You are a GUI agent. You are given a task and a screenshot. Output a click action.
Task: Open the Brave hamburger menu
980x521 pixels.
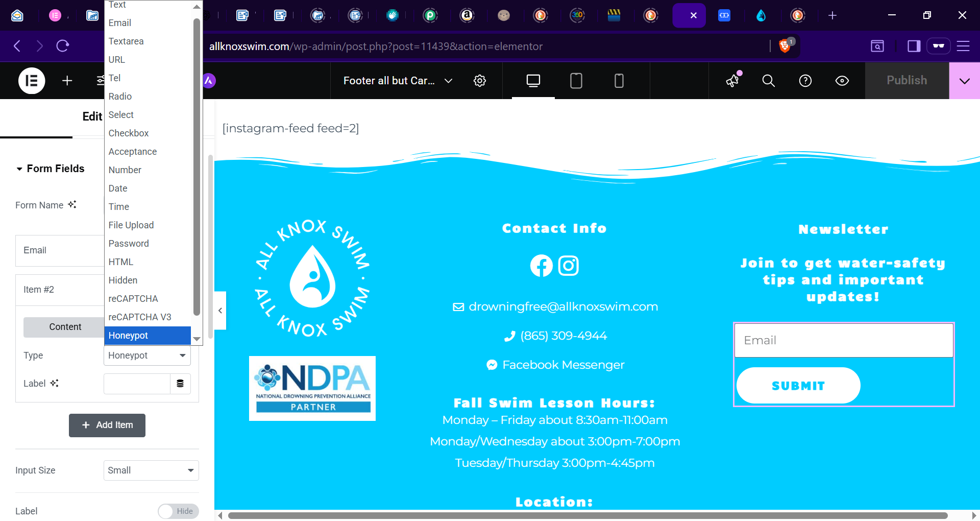[x=963, y=46]
